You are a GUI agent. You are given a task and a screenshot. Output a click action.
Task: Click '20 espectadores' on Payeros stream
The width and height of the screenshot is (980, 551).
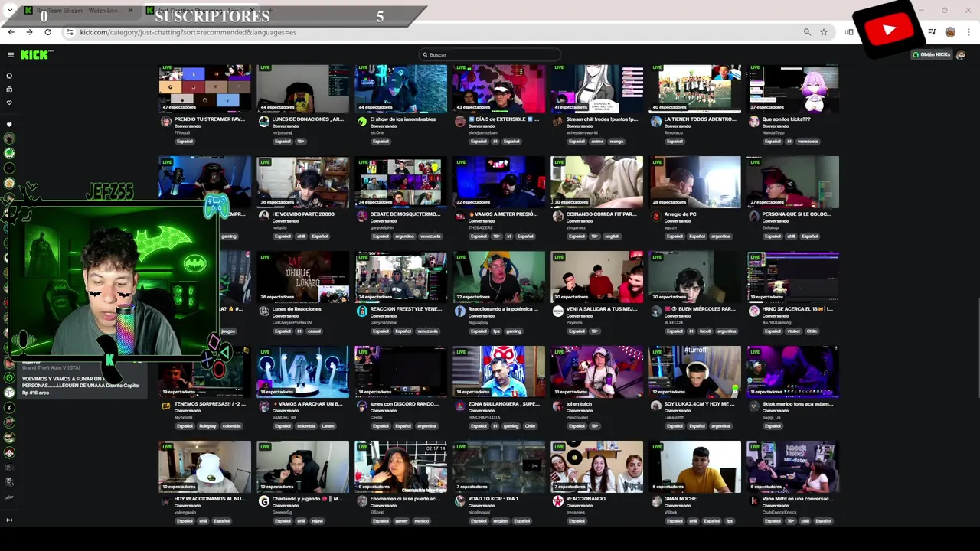tap(571, 297)
